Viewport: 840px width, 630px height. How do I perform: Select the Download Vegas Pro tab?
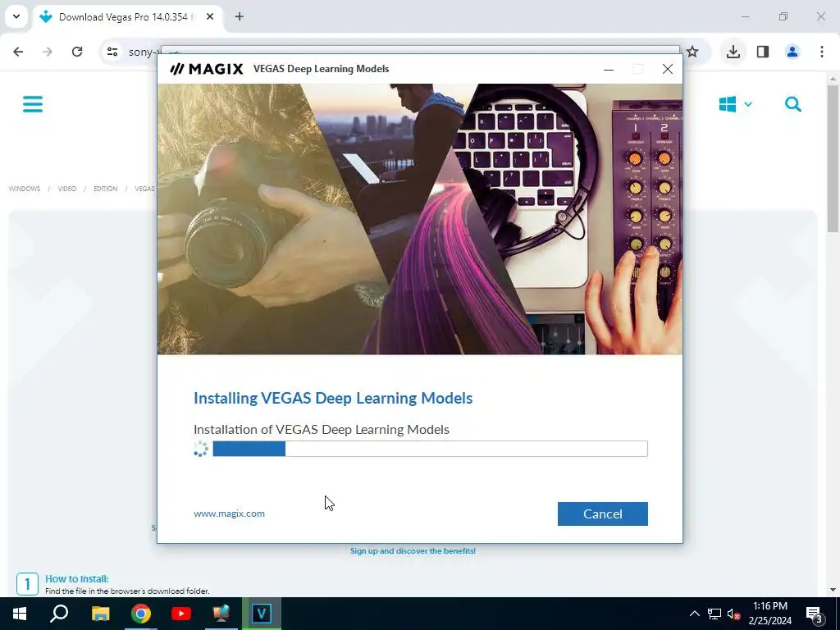pyautogui.click(x=123, y=17)
